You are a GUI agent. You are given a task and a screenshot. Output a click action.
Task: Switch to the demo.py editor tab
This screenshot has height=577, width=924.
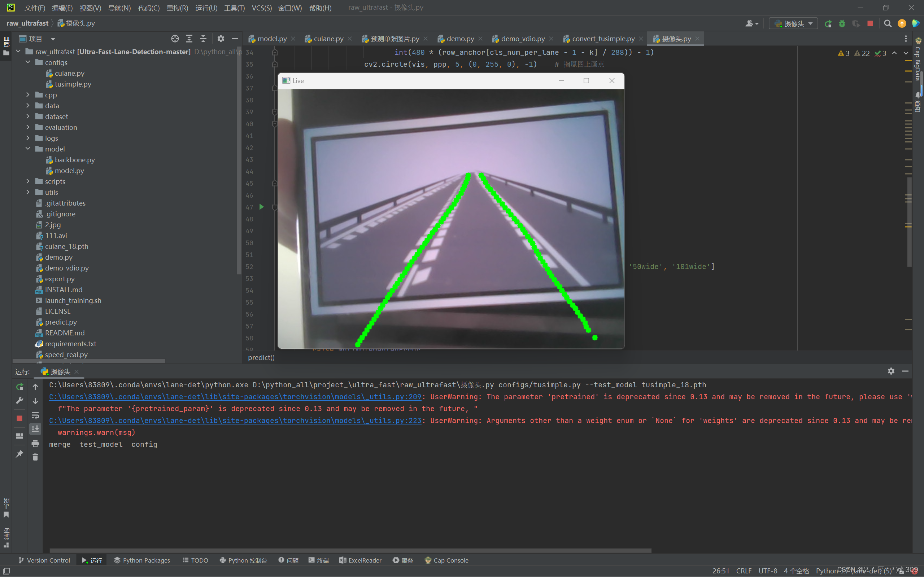click(459, 38)
